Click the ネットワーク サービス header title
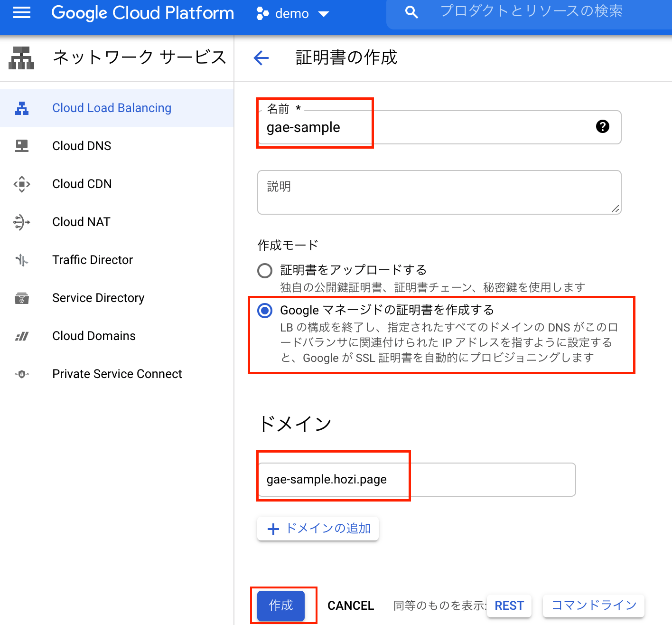The width and height of the screenshot is (672, 625). tap(140, 57)
